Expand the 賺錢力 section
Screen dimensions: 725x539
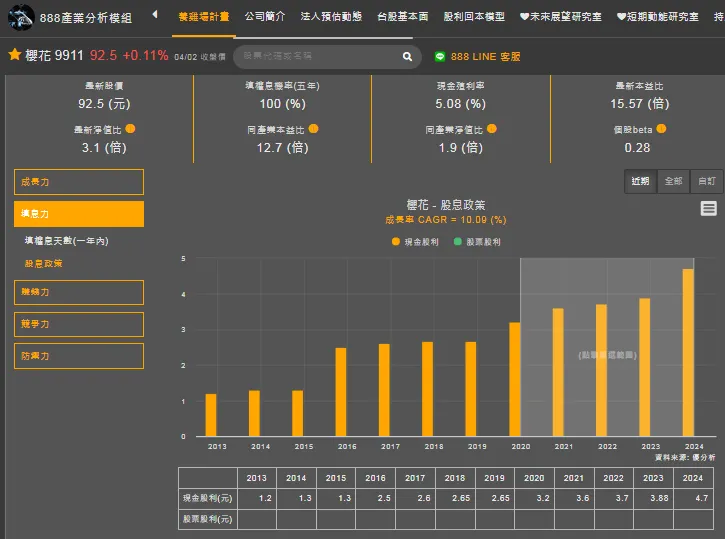coord(79,292)
